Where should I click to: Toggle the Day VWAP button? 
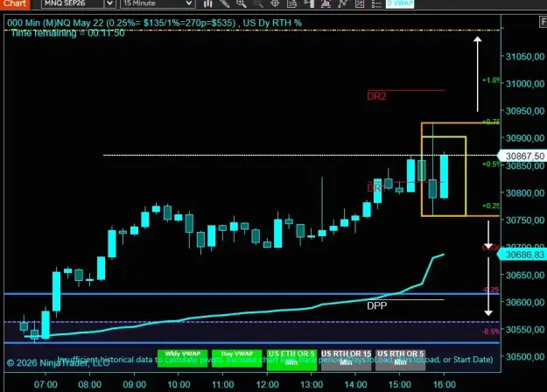tap(237, 358)
